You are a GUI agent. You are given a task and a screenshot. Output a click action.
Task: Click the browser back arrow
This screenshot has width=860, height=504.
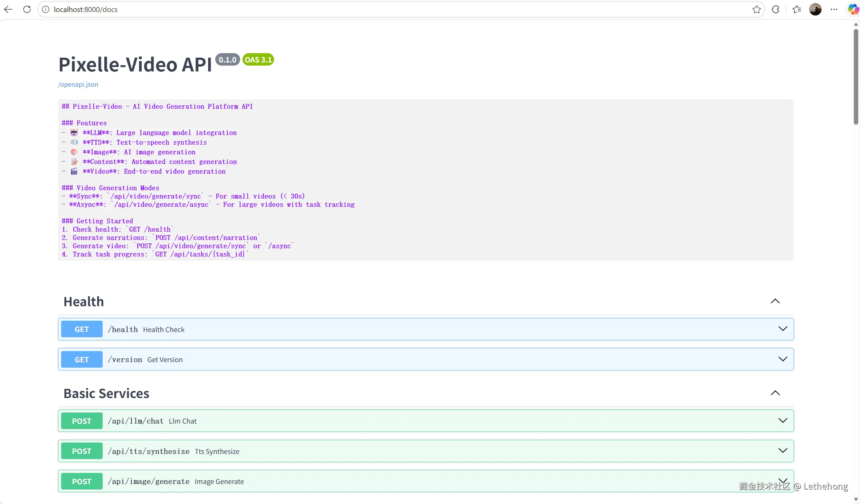(x=8, y=9)
